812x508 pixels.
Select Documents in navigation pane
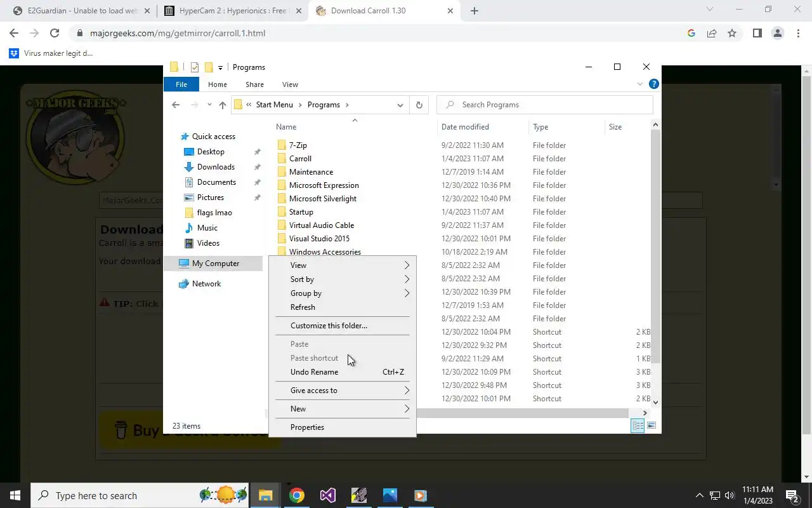[x=216, y=182]
